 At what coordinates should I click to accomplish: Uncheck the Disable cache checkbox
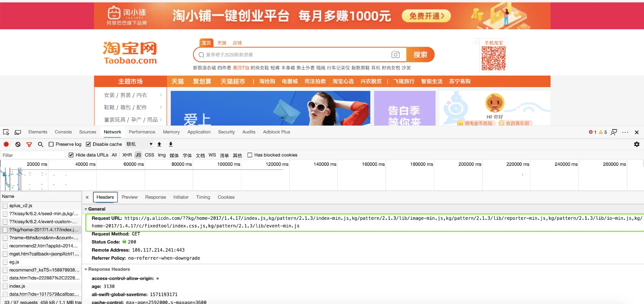(88, 144)
